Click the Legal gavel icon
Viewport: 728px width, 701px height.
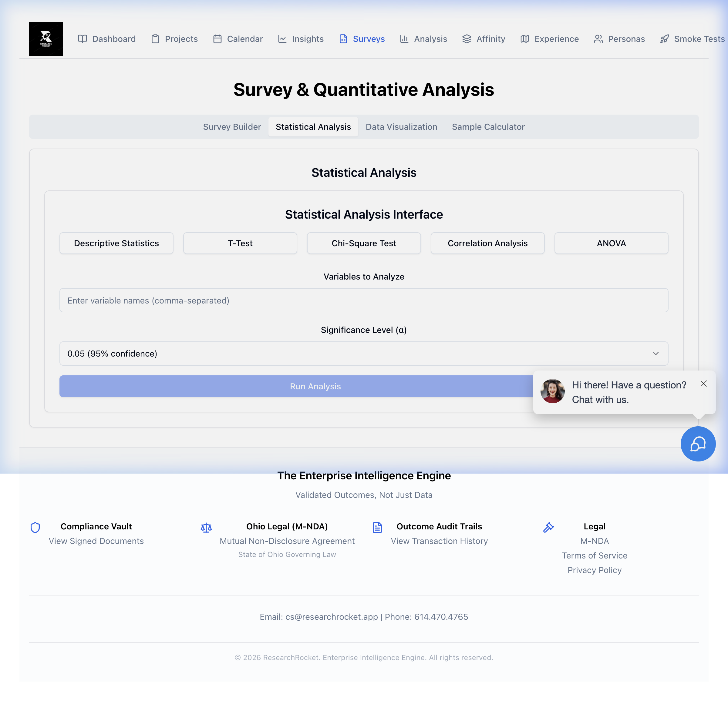click(548, 527)
